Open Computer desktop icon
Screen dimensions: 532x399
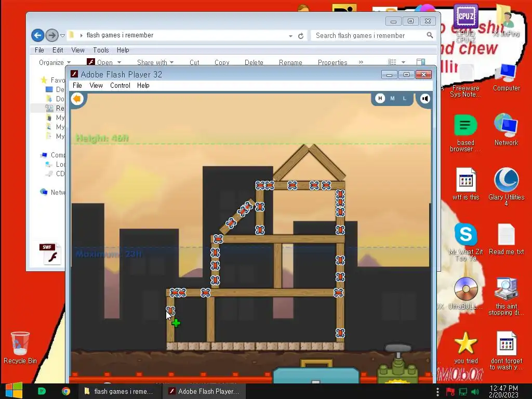pos(506,78)
